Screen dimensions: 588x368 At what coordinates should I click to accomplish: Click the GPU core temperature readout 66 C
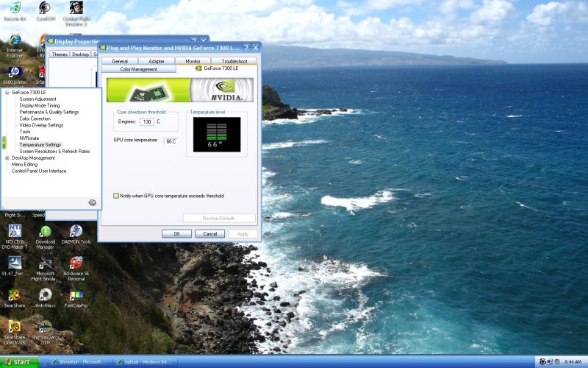click(x=171, y=141)
